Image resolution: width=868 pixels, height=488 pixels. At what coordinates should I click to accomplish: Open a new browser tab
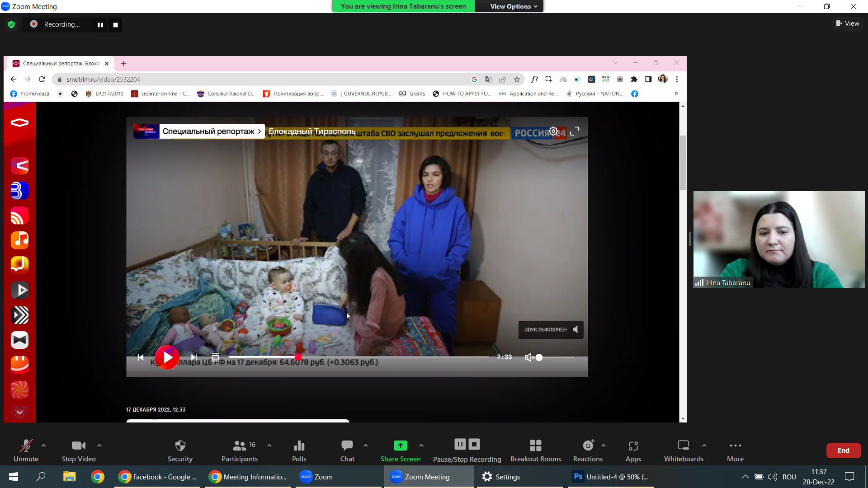pyautogui.click(x=123, y=64)
